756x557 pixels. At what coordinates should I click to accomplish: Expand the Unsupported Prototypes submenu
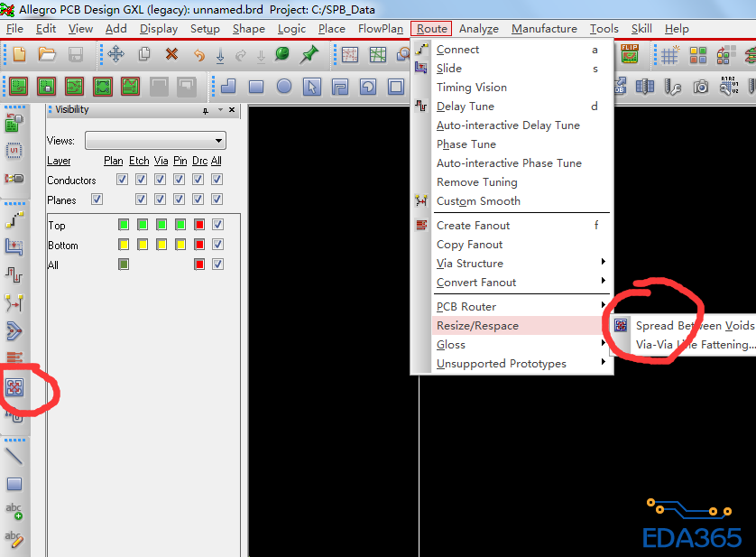click(522, 364)
